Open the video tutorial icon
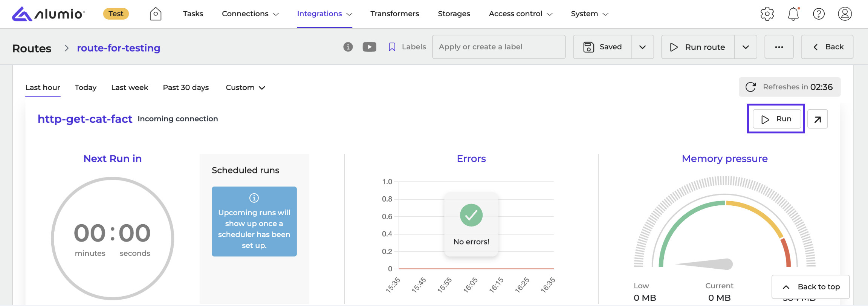The width and height of the screenshot is (868, 306). pos(370,47)
